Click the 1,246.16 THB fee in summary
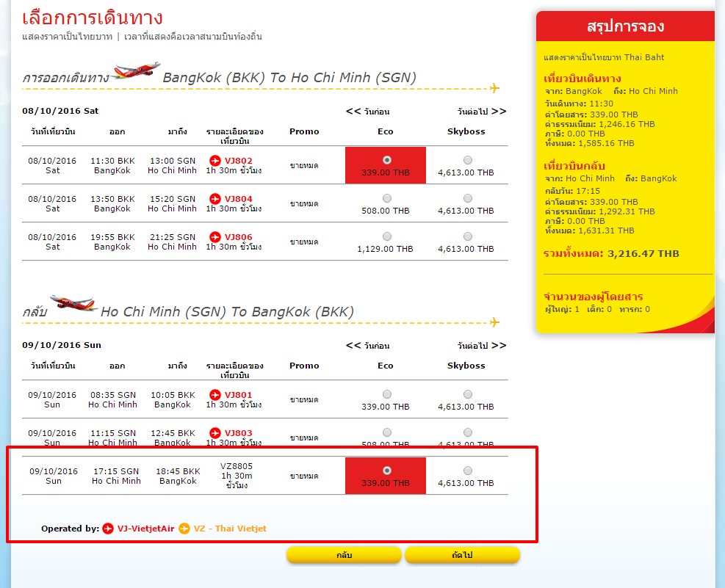 pos(627,124)
